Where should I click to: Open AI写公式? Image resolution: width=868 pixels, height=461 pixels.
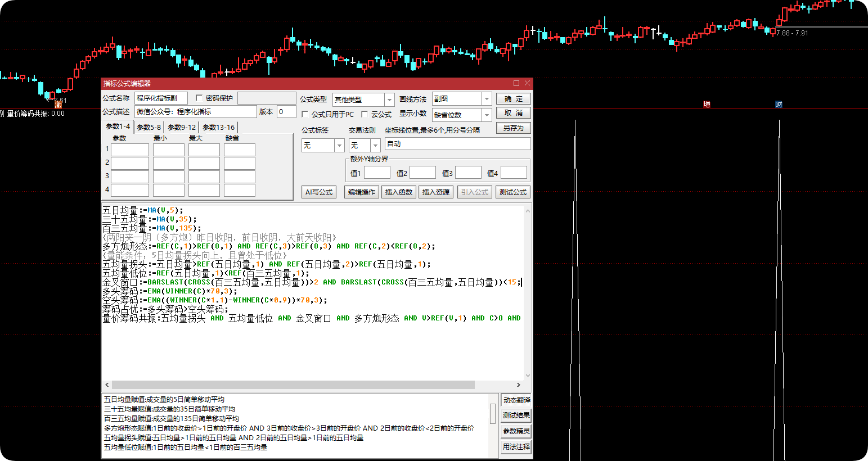pos(319,192)
